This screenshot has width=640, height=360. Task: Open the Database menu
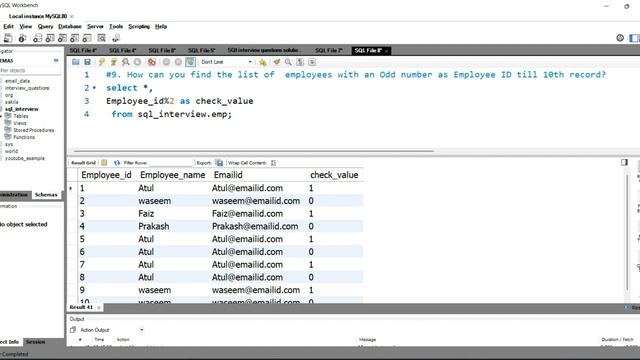click(x=70, y=27)
